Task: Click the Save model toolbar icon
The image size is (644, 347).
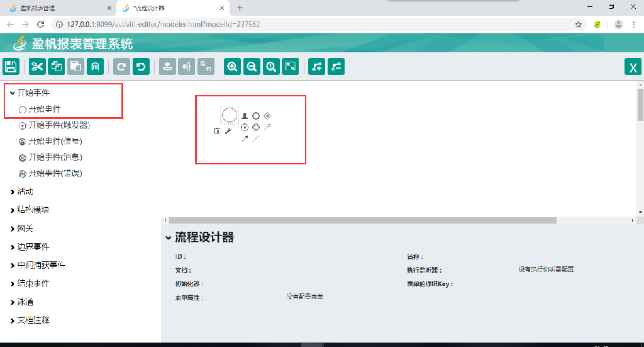Action: point(11,67)
